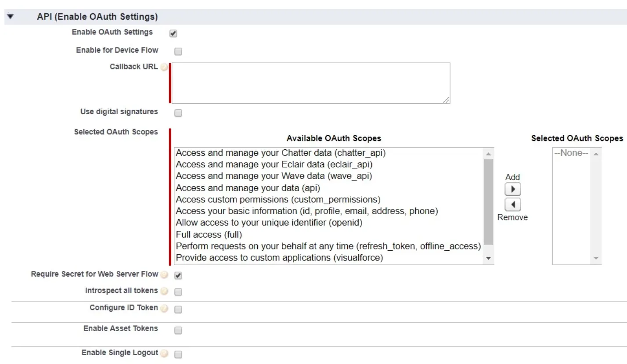The width and height of the screenshot is (627, 364).
Task: Enable for Device Flow checkbox
Action: (x=177, y=51)
